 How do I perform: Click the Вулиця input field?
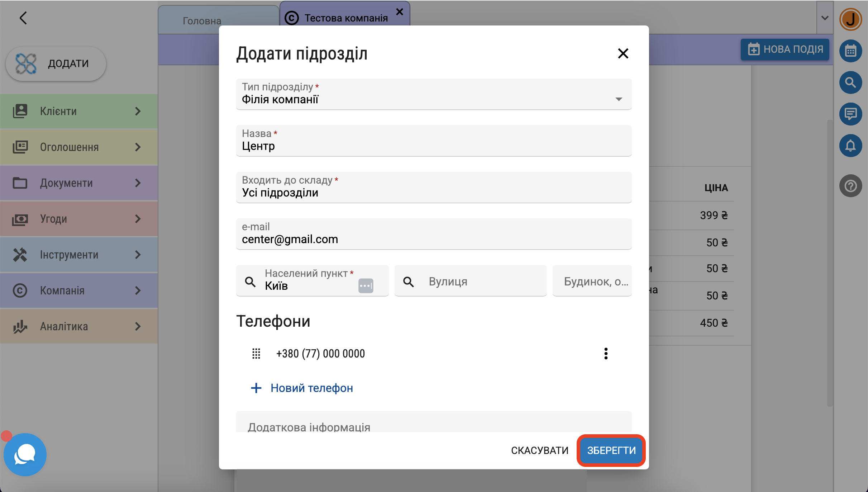pos(480,282)
